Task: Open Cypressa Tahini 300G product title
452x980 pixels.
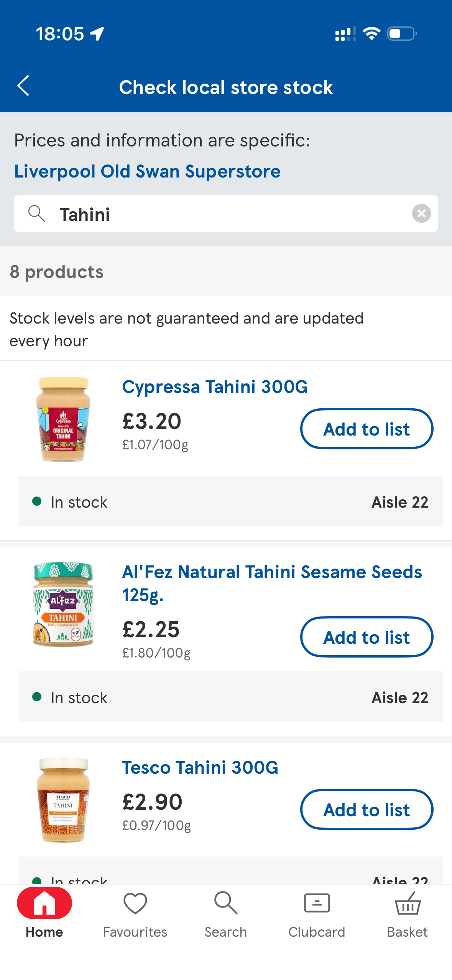Action: 215,387
